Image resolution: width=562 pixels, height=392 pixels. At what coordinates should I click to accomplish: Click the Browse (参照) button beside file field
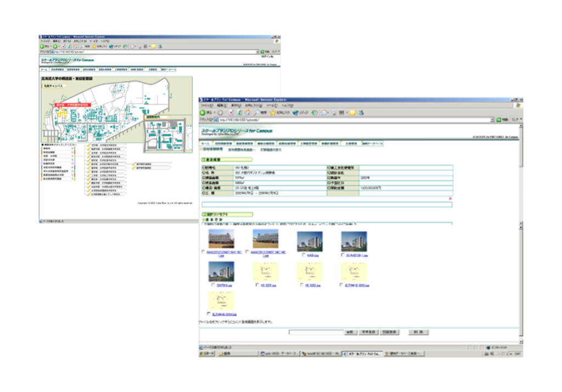click(351, 332)
